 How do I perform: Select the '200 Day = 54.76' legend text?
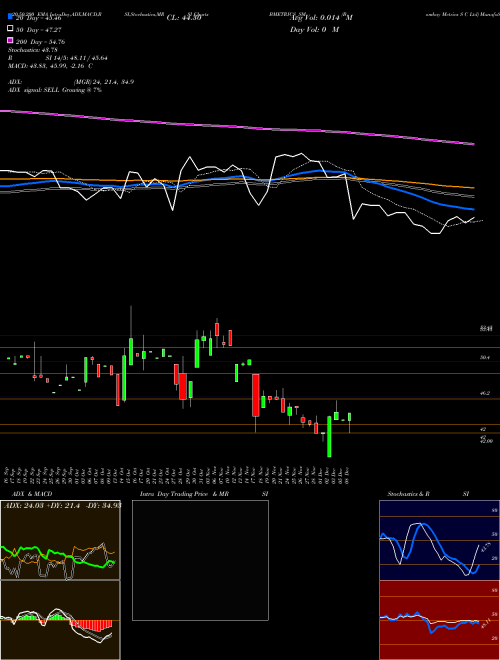coord(40,42)
